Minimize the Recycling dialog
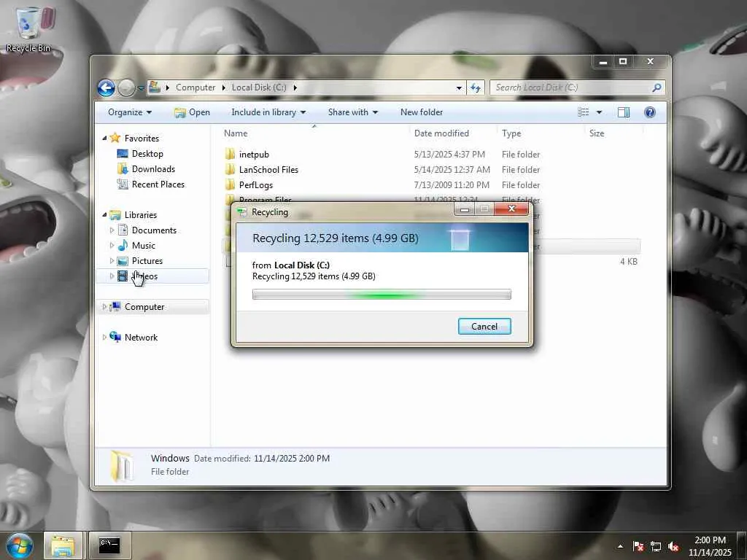 tap(465, 209)
